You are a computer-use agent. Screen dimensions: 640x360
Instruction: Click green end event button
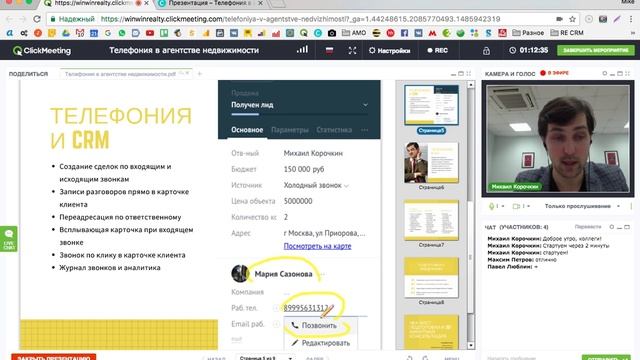click(596, 50)
